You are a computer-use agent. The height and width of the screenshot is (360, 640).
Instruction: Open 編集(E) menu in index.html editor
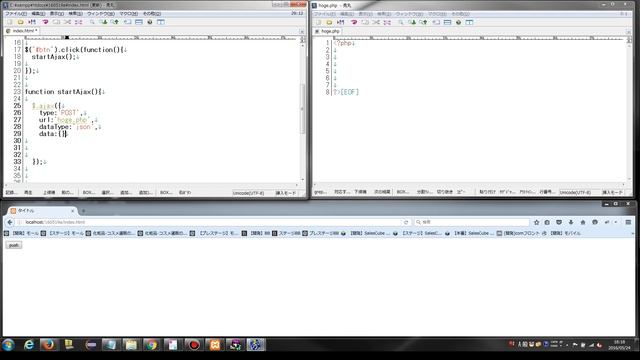click(38, 13)
